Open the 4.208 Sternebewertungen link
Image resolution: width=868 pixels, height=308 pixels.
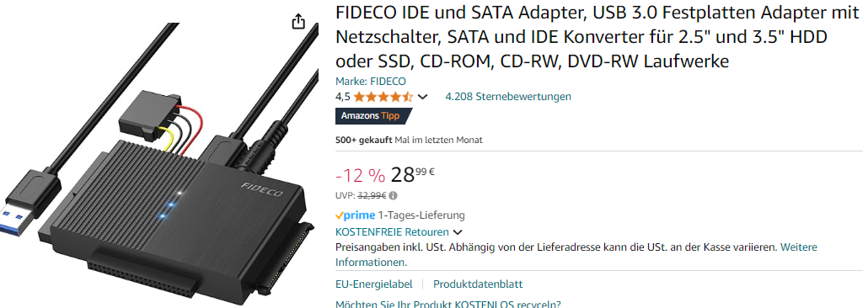(508, 96)
